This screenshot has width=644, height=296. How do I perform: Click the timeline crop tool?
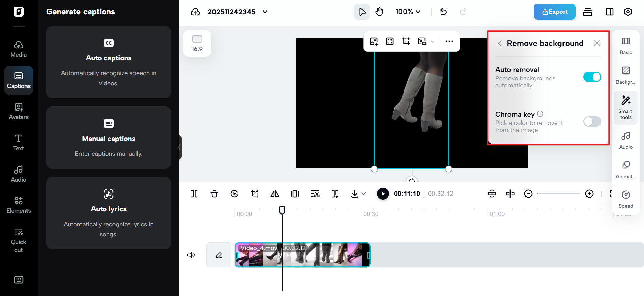pos(255,194)
